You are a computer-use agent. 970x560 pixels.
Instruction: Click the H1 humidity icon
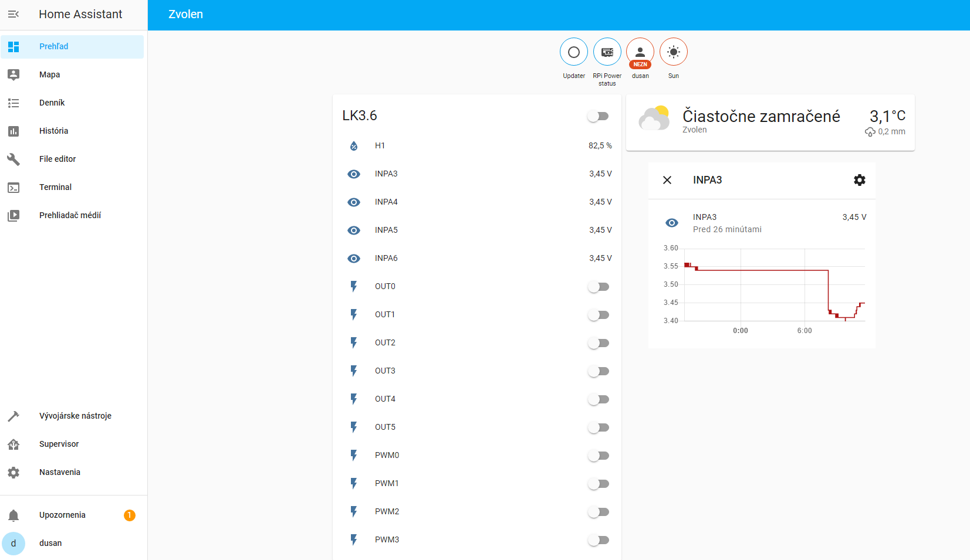coord(354,146)
